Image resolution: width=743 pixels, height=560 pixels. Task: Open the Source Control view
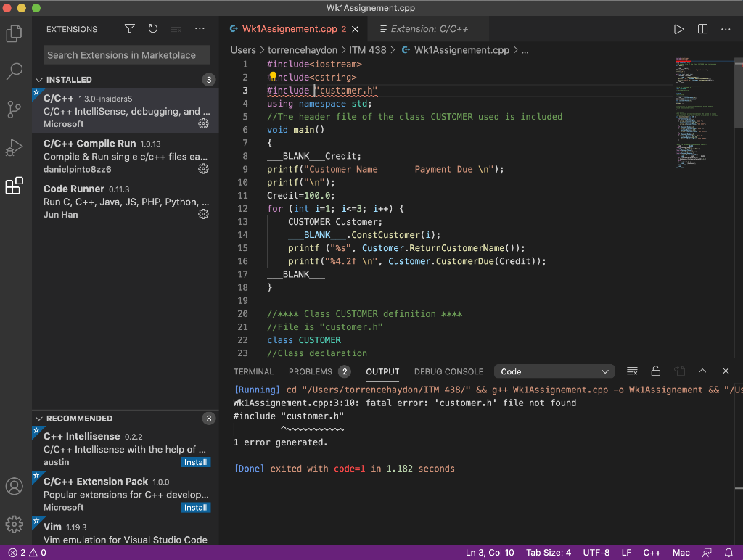click(15, 110)
